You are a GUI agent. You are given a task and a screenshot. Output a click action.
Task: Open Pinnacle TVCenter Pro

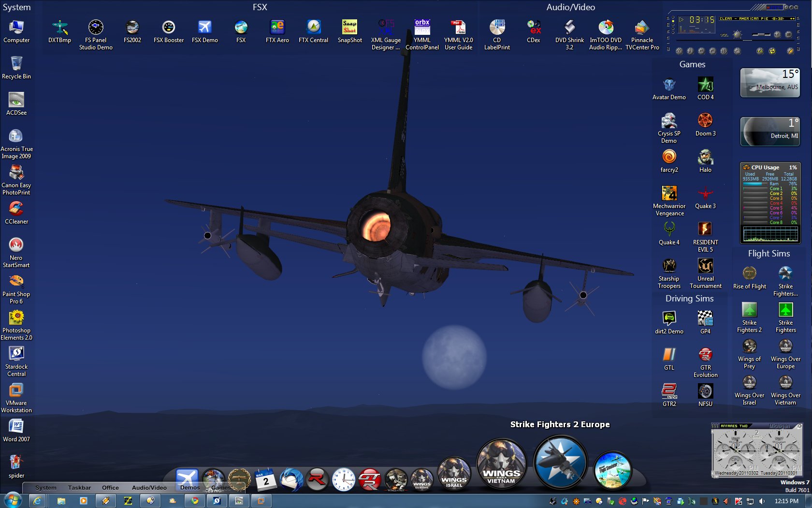tap(642, 35)
